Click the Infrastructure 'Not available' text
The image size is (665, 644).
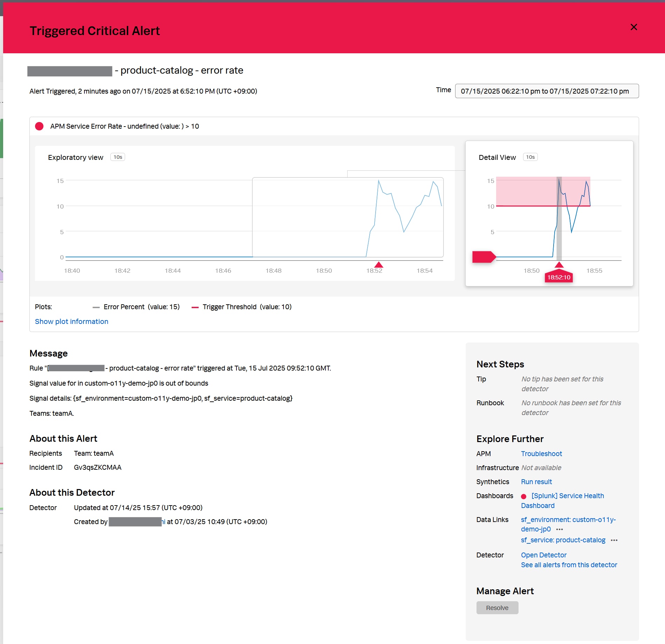coord(541,468)
